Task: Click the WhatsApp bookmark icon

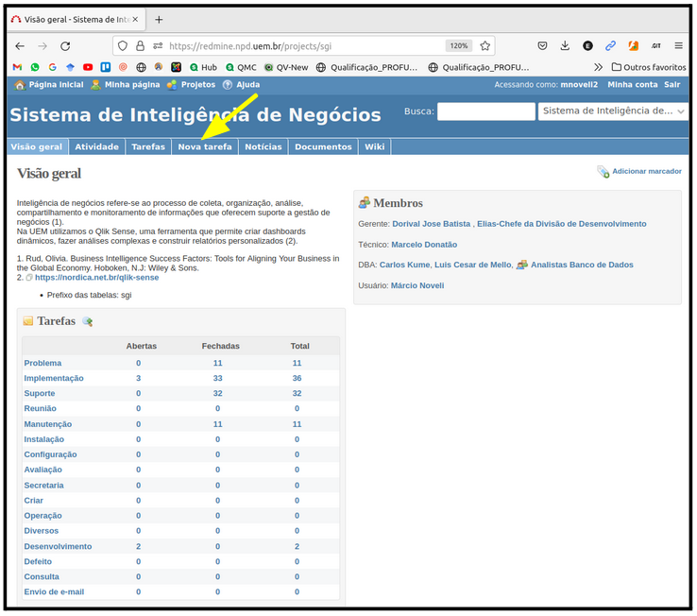Action: (35, 67)
